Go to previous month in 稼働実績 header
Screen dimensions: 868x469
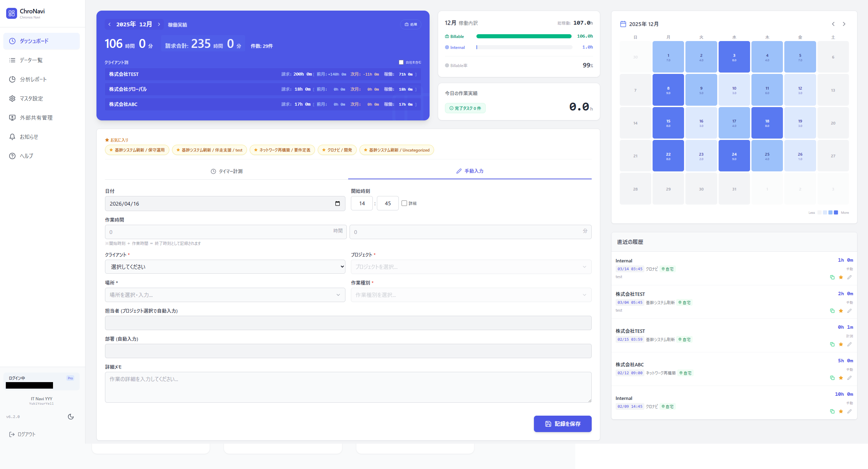109,24
